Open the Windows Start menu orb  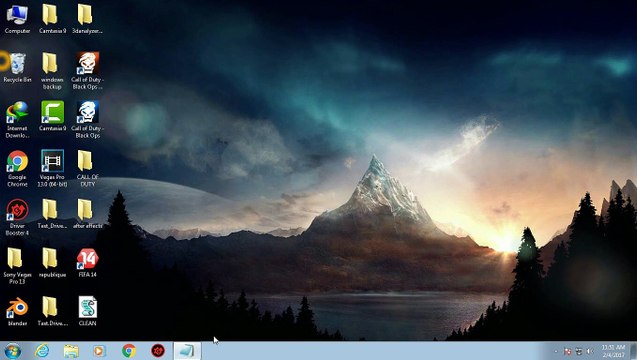[x=12, y=351]
